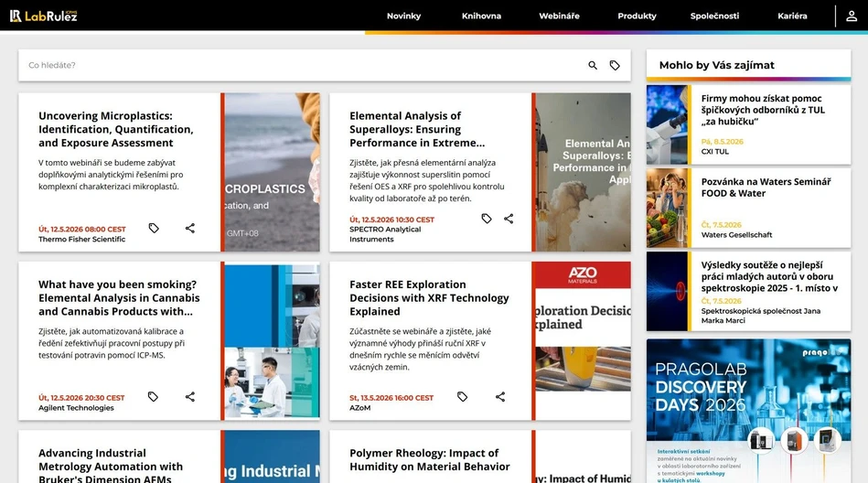
Task: Click the Mohlo by Vás zajímat heading
Action: tap(716, 65)
